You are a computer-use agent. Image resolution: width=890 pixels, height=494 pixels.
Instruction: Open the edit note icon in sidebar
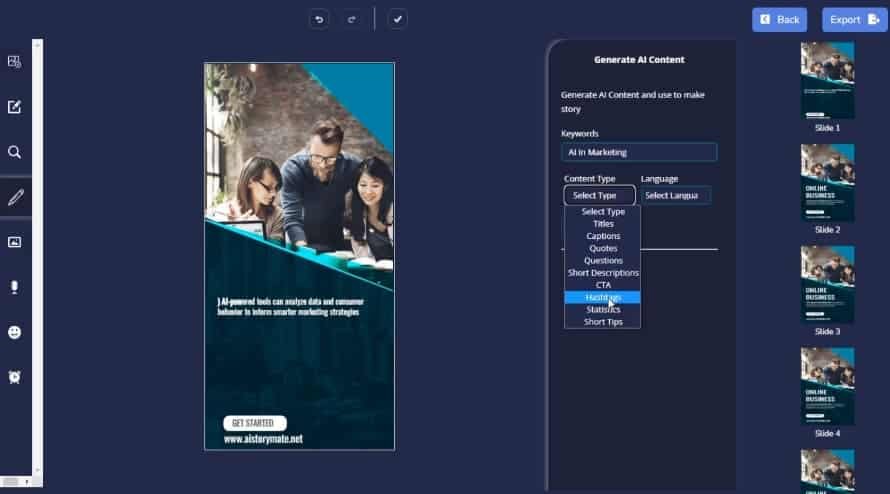tap(15, 107)
